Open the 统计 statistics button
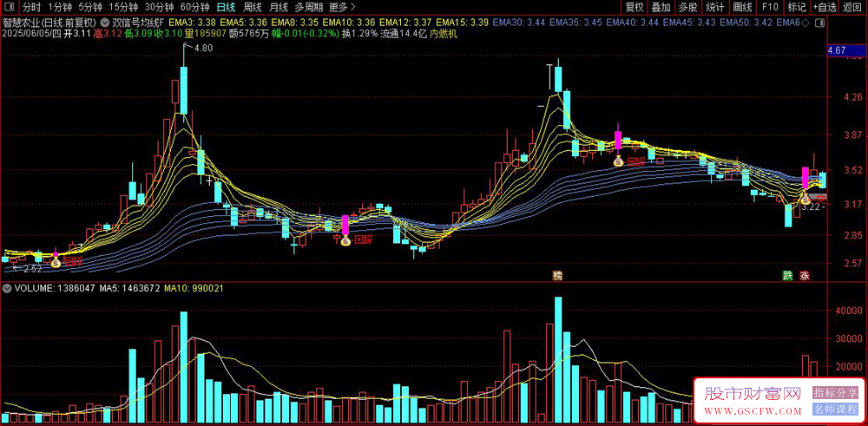This screenshot has width=868, height=426. coord(715,7)
